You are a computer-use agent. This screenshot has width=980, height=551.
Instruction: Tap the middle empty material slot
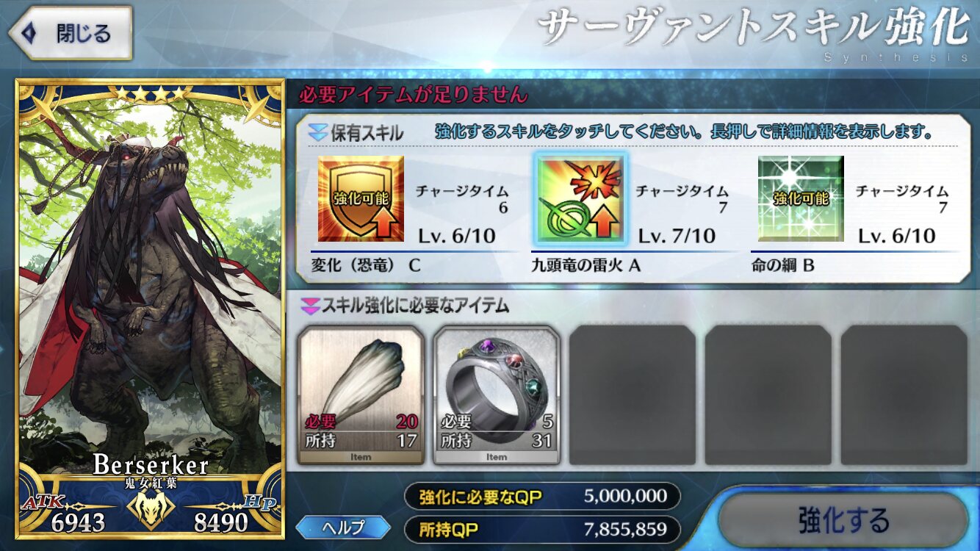coord(768,395)
